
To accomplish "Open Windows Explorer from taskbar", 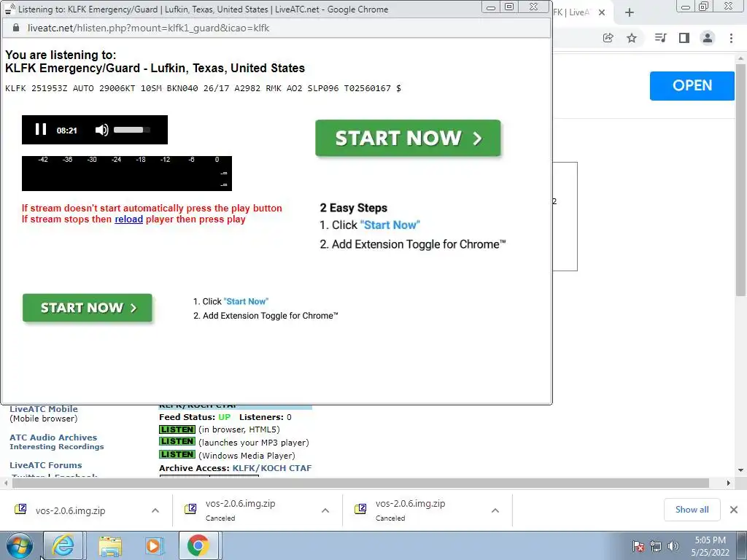I will pyautogui.click(x=110, y=545).
